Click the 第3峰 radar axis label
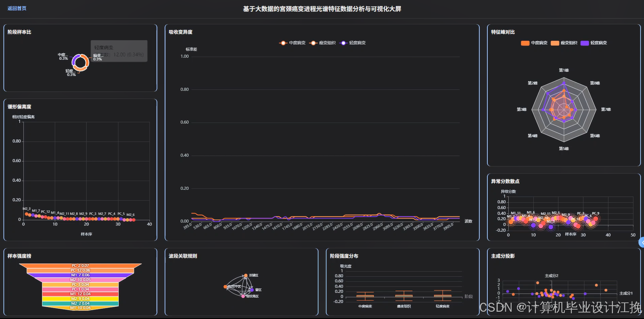 (x=522, y=109)
